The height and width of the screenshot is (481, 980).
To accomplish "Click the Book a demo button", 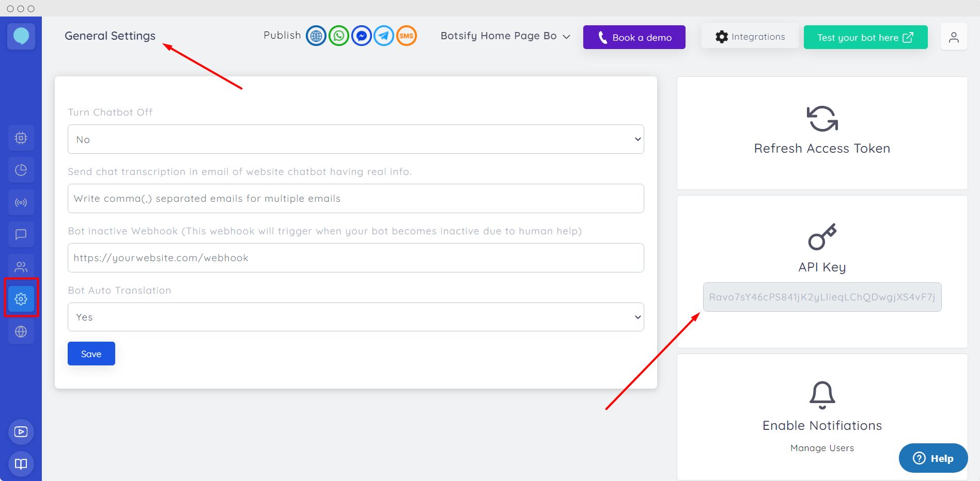I will [634, 37].
